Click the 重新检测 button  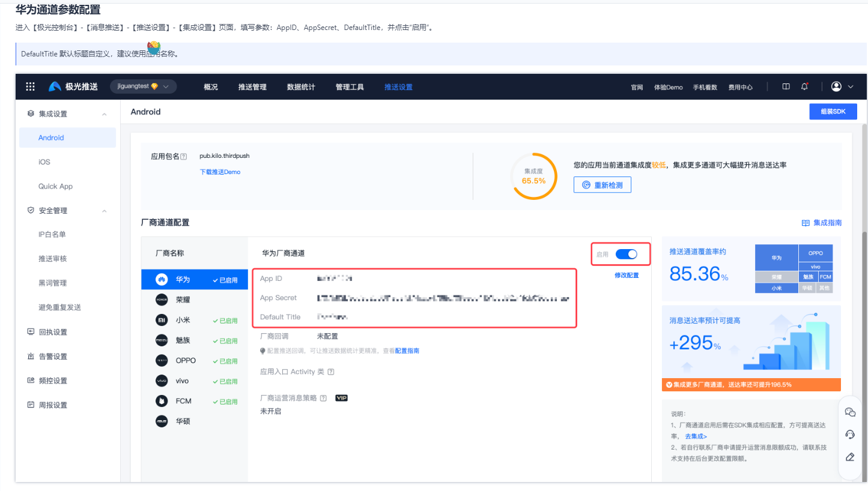(602, 185)
